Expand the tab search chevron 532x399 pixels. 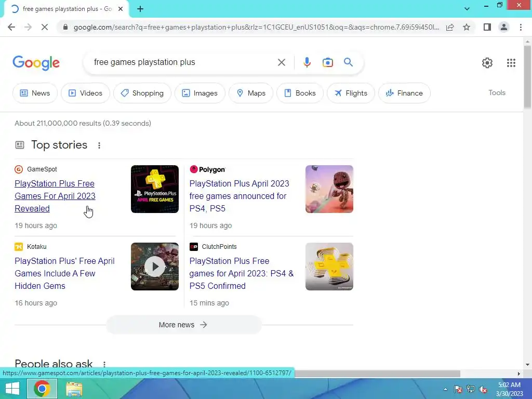(467, 9)
